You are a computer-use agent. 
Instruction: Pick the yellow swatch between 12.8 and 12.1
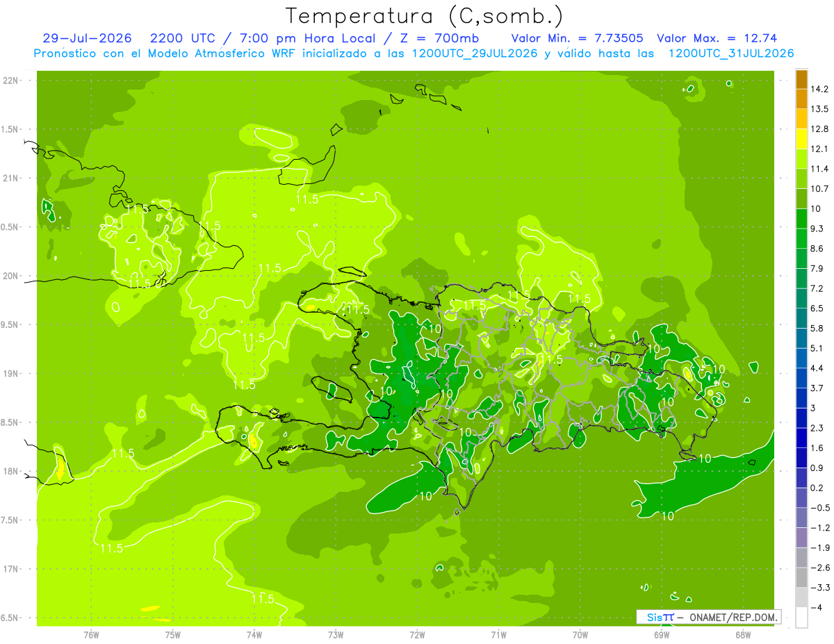point(801,139)
